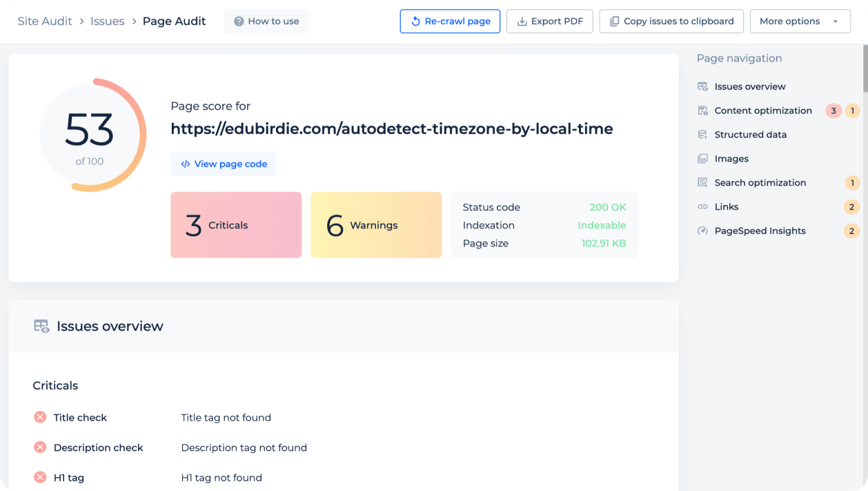Click the orange 1 badge on Search optimization
868x491 pixels.
pyautogui.click(x=852, y=183)
